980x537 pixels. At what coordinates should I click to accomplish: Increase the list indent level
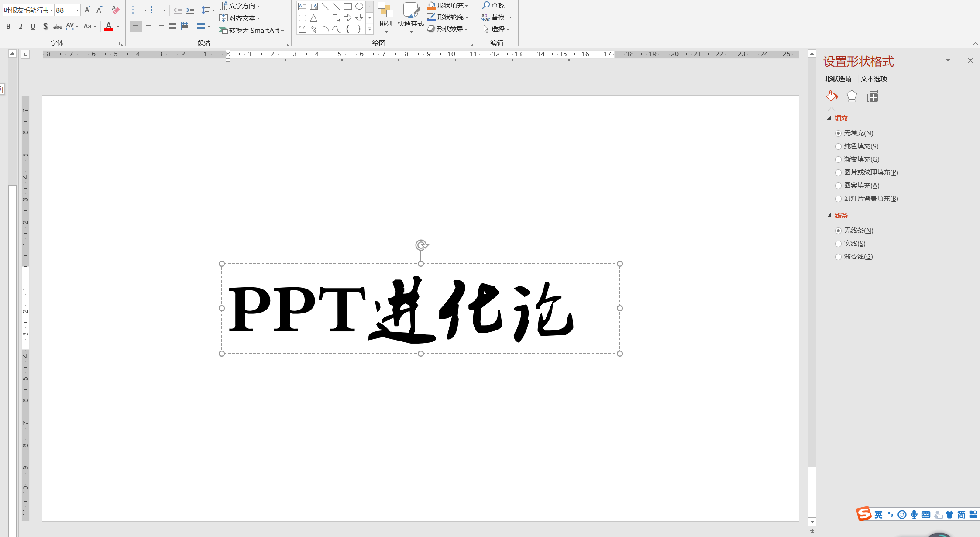[x=189, y=10]
